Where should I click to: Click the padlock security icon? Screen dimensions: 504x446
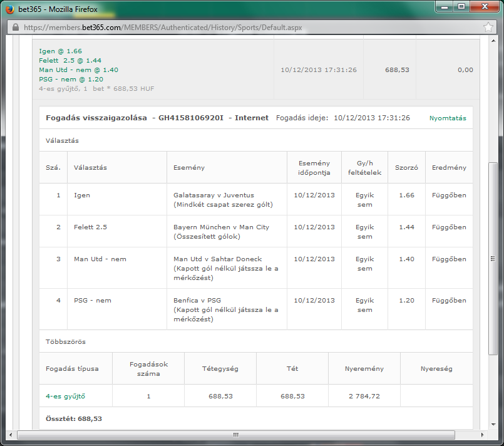click(16, 28)
